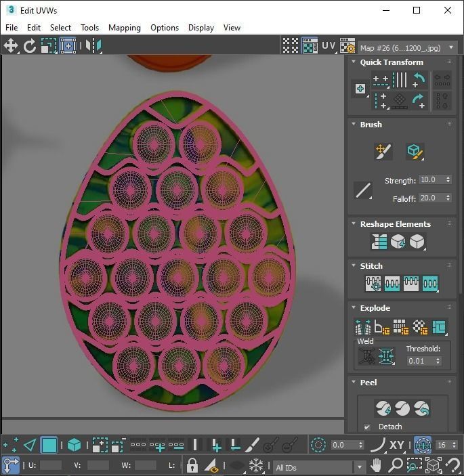The height and width of the screenshot is (476, 464).
Task: Select the Paint Movement brush
Action: (x=383, y=151)
